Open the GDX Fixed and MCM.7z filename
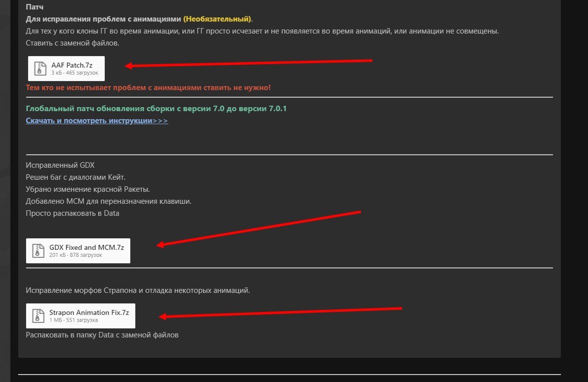Viewport: 588px width, 382px height. coord(86,247)
